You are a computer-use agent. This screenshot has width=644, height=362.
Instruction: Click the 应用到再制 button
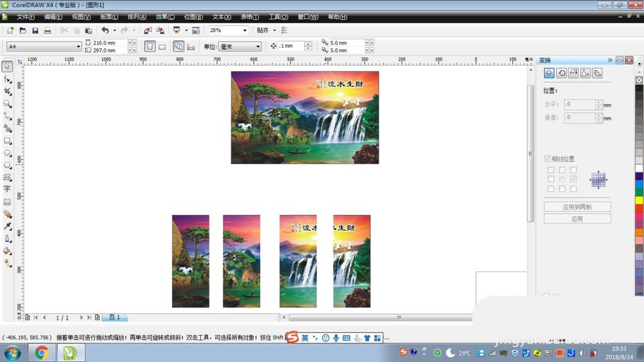[x=577, y=207]
